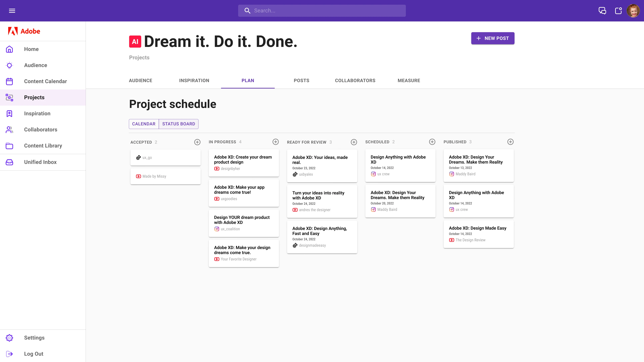Image resolution: width=644 pixels, height=362 pixels.
Task: Click the red AI project badge
Action: [135, 41]
